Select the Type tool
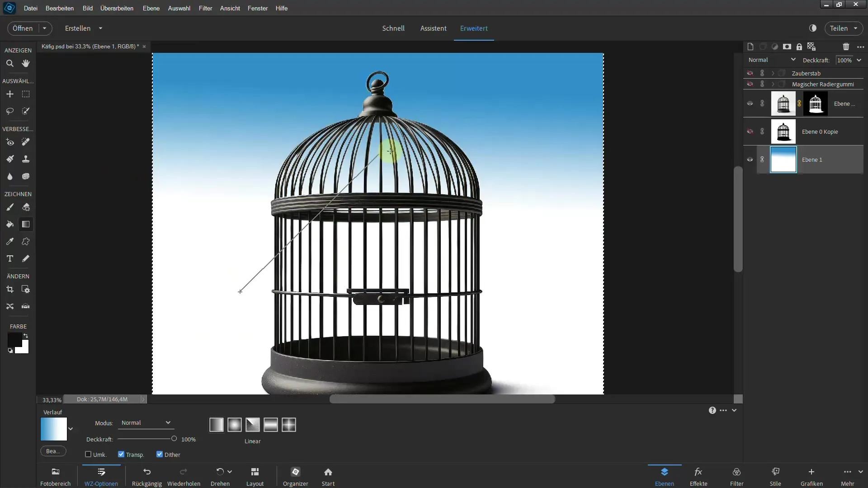The height and width of the screenshot is (488, 868). tap(9, 258)
